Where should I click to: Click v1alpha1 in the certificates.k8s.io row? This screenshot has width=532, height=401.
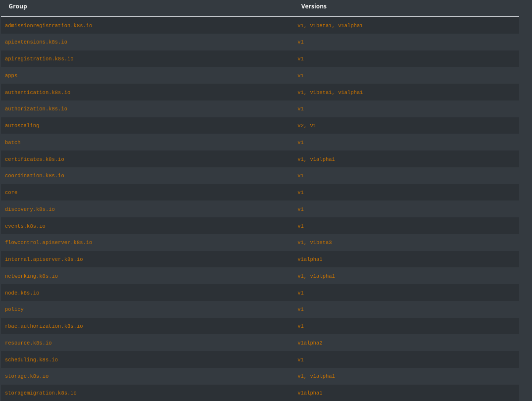pos(322,159)
